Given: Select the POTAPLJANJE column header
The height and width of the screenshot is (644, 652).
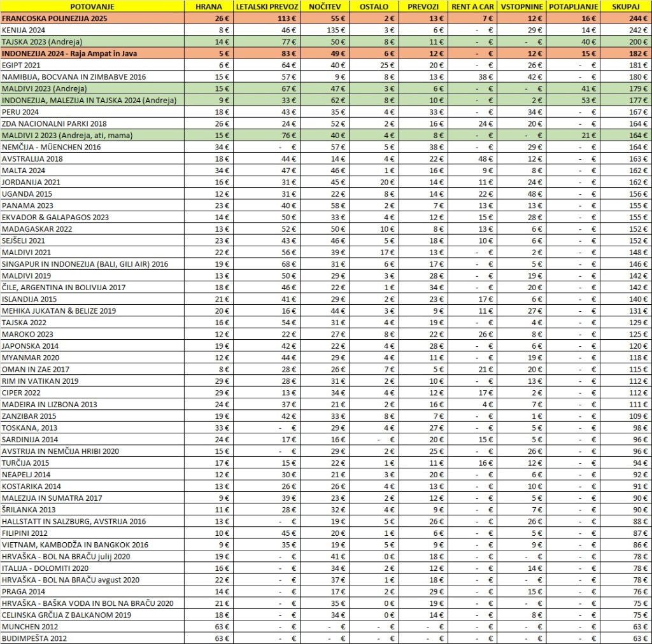Looking at the screenshot, I should [x=572, y=6].
